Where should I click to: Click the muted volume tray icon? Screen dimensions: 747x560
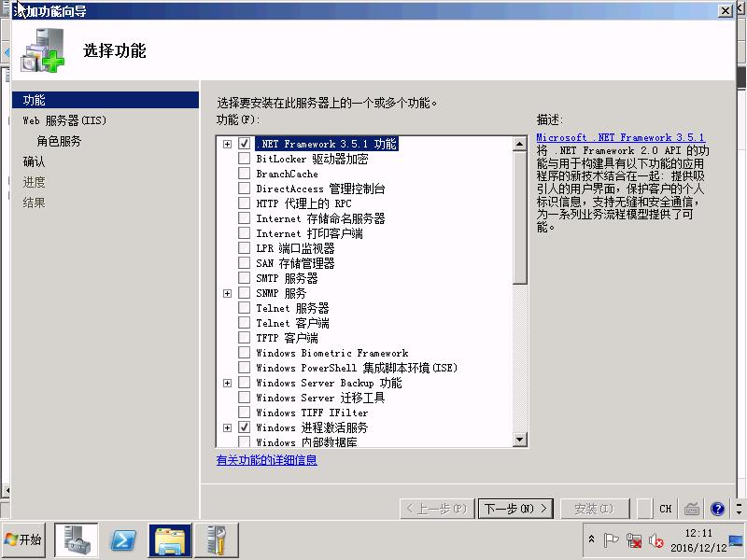(656, 540)
